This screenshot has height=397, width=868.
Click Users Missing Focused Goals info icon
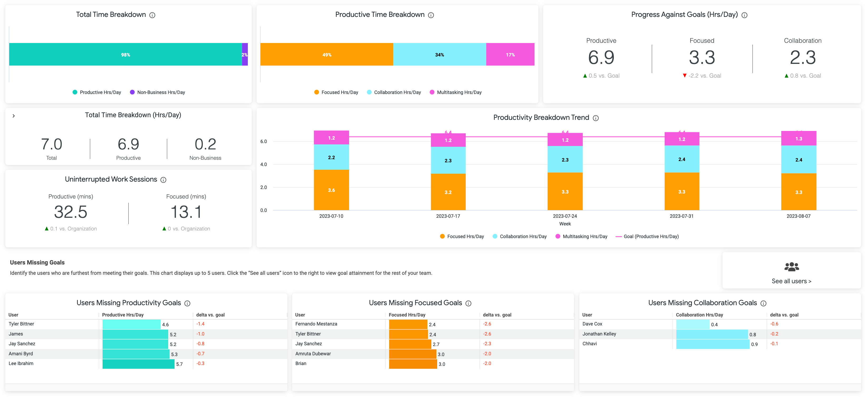click(468, 303)
